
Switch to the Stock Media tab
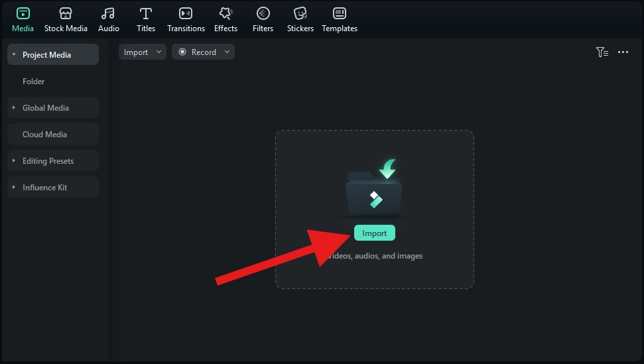[x=66, y=20]
